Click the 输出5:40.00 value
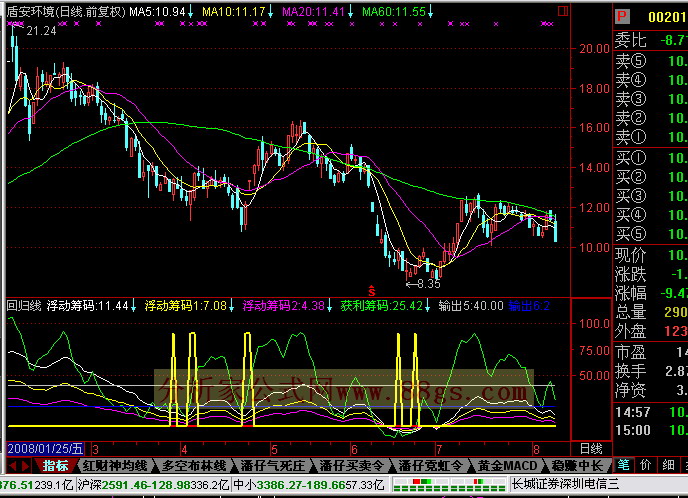 tap(471, 306)
